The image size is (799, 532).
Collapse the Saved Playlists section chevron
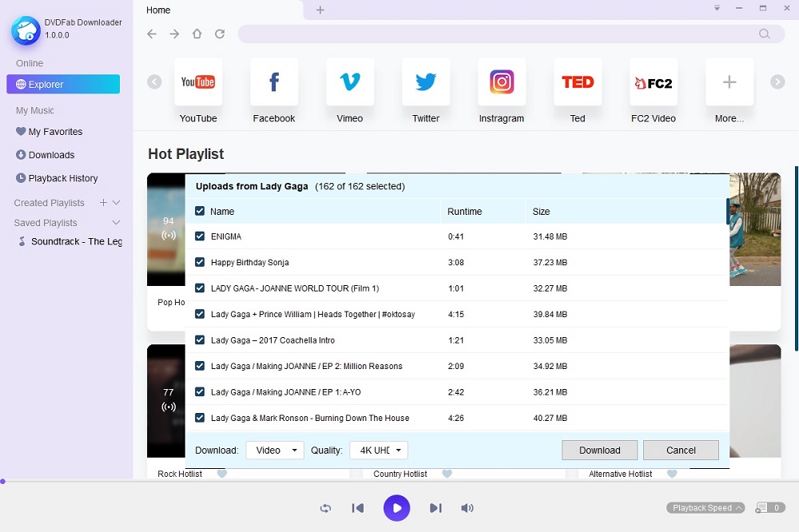point(116,223)
